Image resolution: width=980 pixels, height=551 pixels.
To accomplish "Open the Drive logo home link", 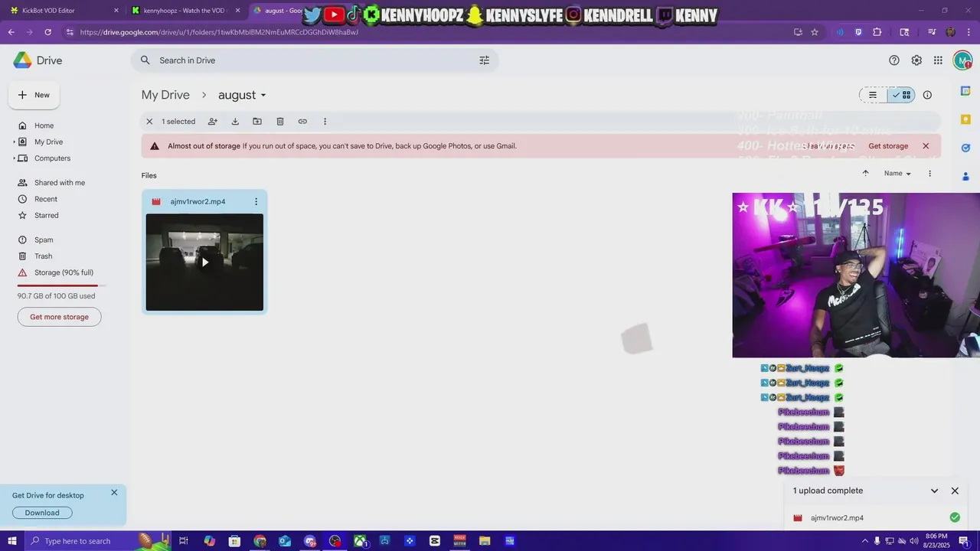I will point(38,60).
